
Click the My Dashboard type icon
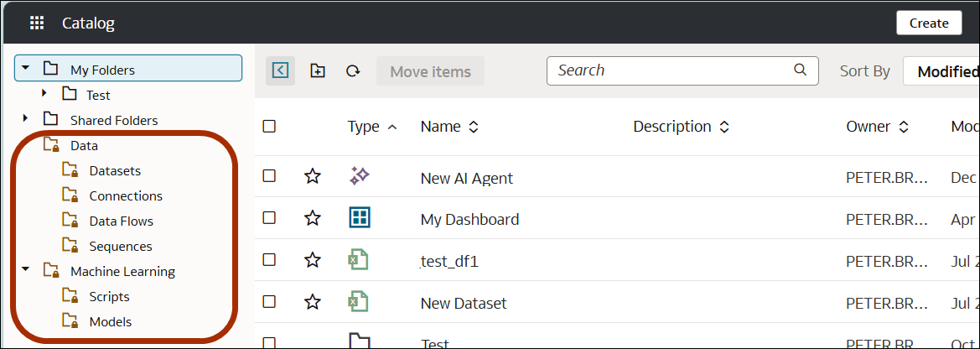pos(360,218)
